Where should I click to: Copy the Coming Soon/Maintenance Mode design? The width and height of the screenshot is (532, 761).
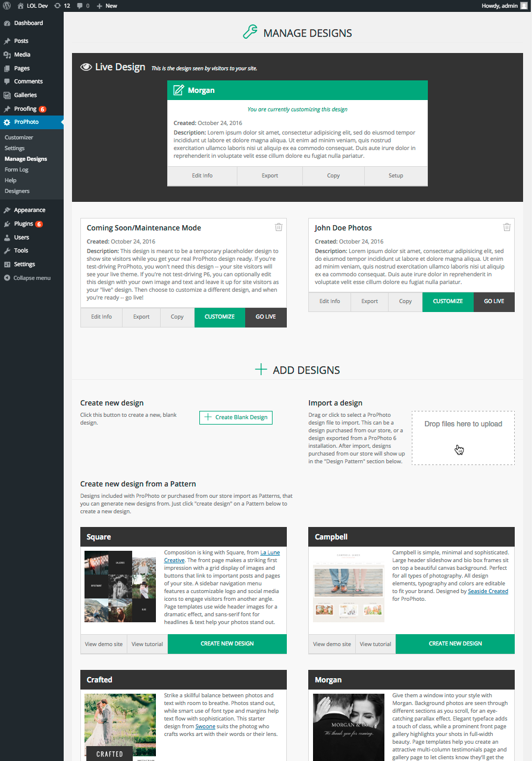(x=177, y=317)
